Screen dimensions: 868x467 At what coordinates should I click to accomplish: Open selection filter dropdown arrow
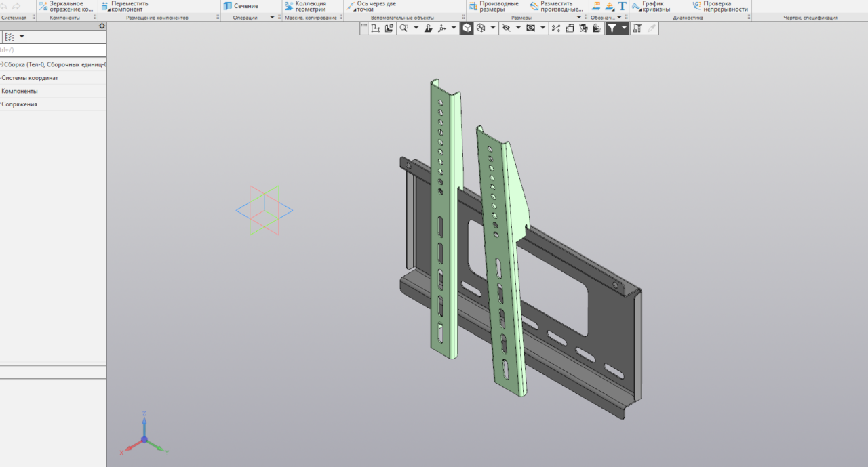(x=624, y=28)
